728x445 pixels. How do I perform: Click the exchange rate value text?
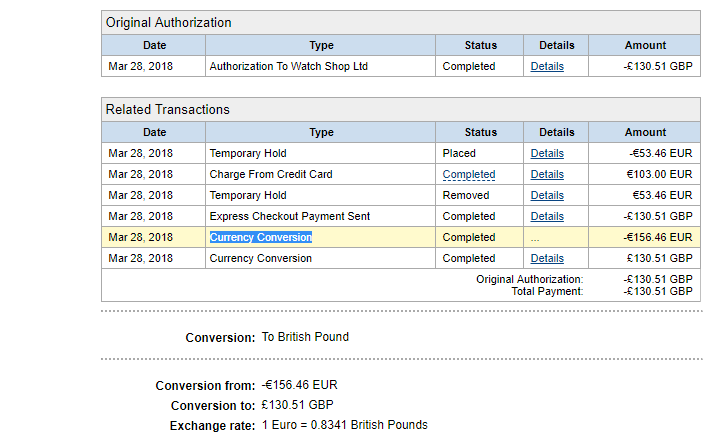344,425
